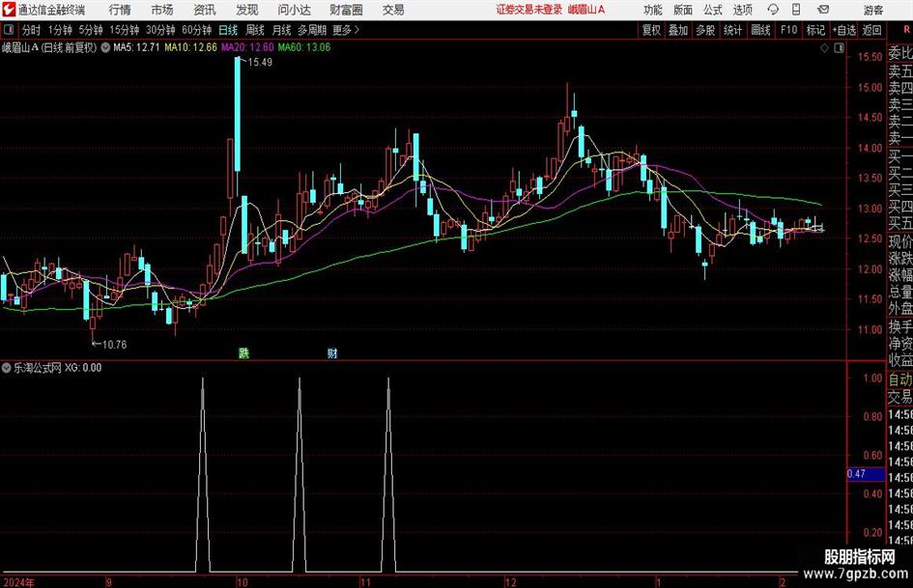Click the red R icon at top right
This screenshot has width=913, height=588.
point(906,29)
